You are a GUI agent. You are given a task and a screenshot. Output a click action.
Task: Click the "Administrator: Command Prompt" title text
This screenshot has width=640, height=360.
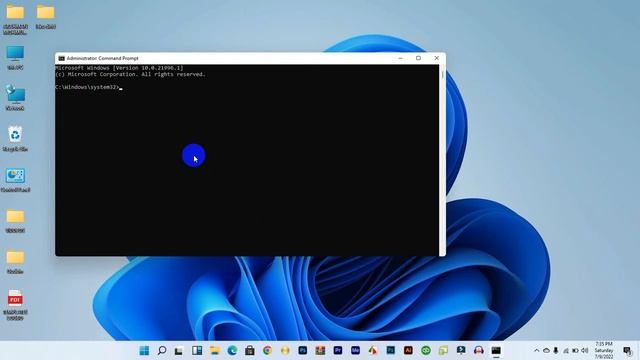[102, 58]
